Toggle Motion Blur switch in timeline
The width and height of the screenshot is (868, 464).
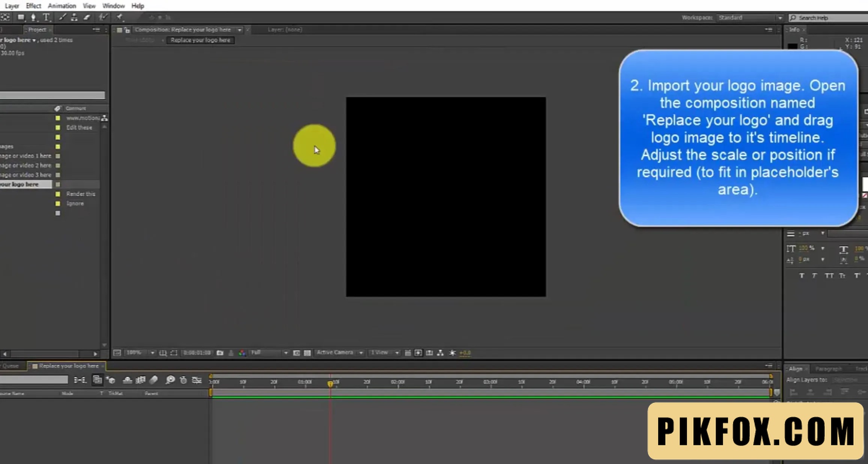153,380
